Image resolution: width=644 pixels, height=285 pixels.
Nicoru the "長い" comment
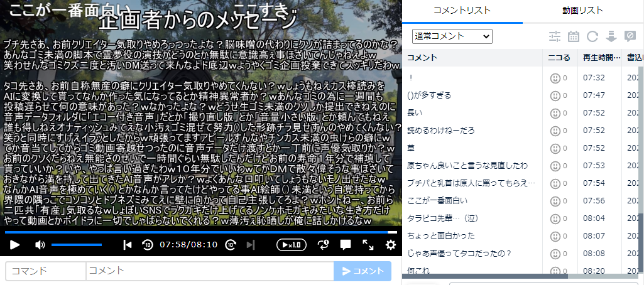click(555, 113)
